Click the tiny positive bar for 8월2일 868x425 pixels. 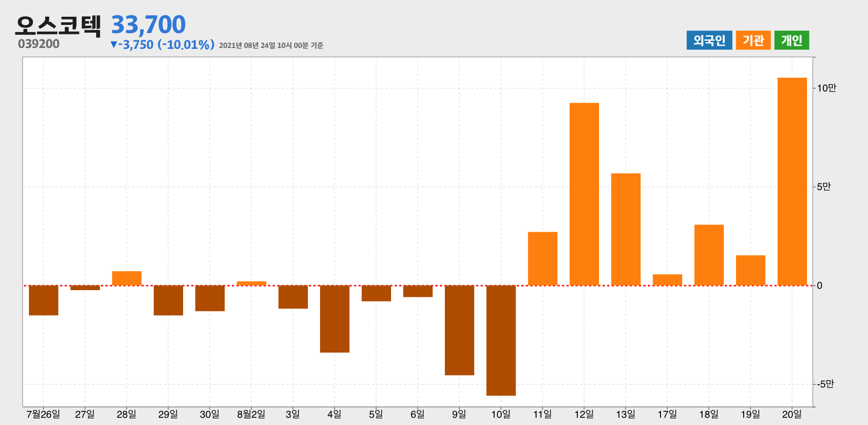pos(251,283)
